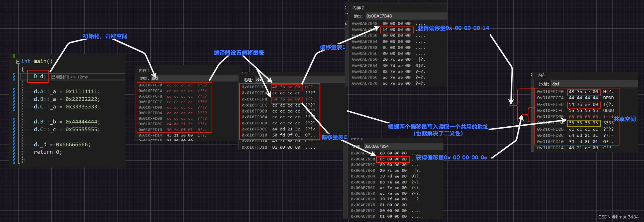
Task: Select the 内存 1 tab of the all-cc memory window
Action: tap(144, 70)
